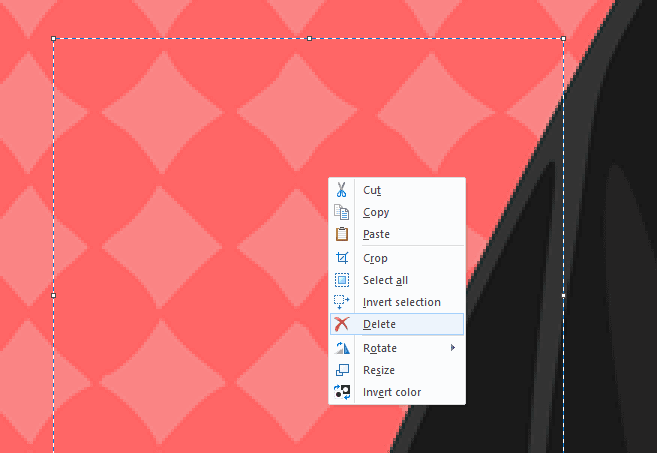Image resolution: width=657 pixels, height=453 pixels.
Task: Click the top-center selection handle
Action: [x=309, y=39]
